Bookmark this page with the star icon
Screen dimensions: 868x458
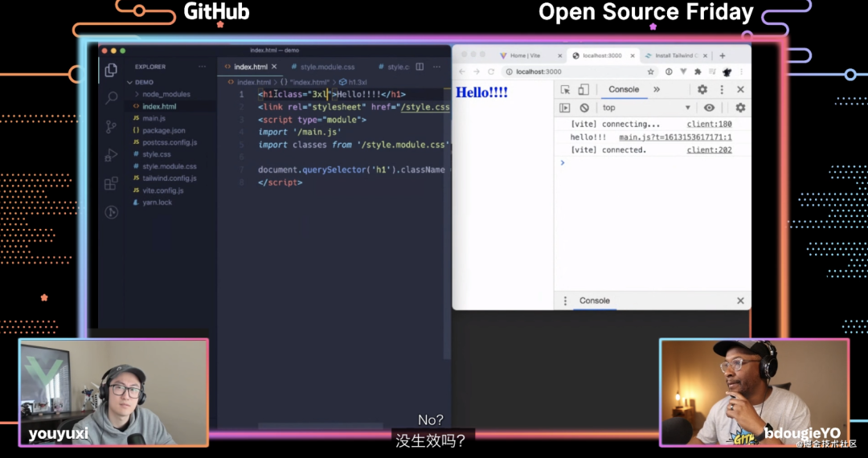651,72
